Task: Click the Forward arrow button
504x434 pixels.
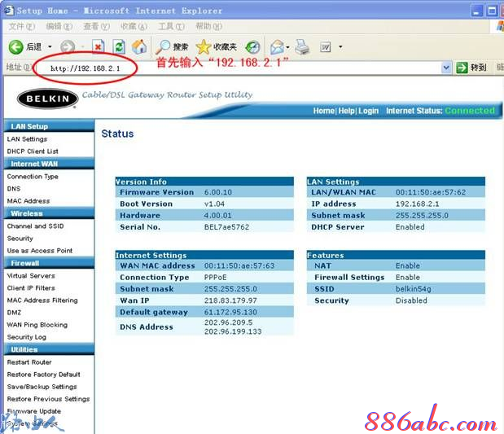Action: tap(67, 47)
